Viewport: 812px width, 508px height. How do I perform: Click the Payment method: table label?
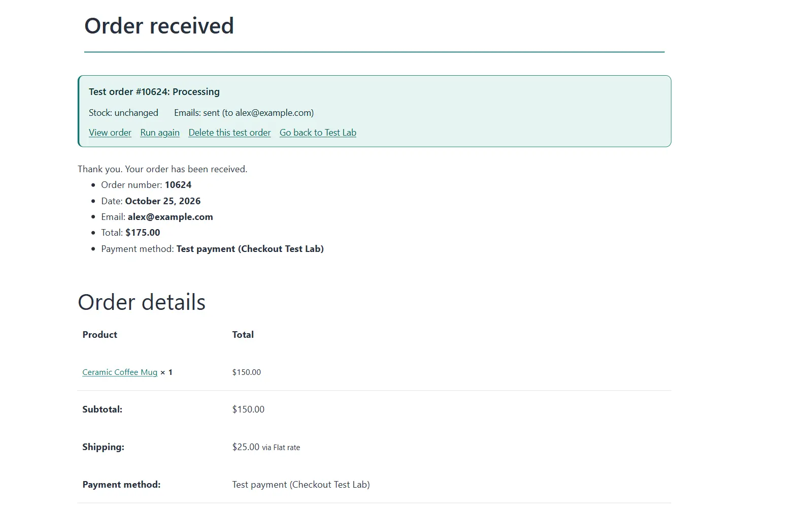121,485
